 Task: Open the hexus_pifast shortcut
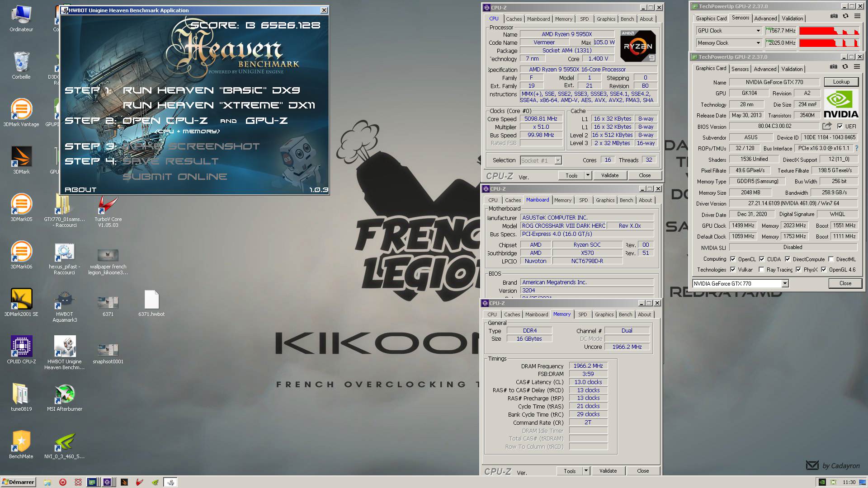pos(65,258)
